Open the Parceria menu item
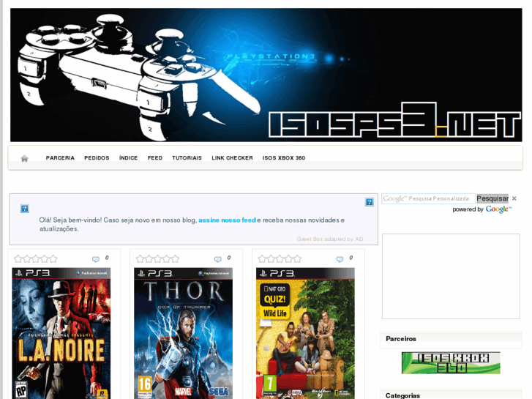The image size is (532, 399). click(60, 158)
